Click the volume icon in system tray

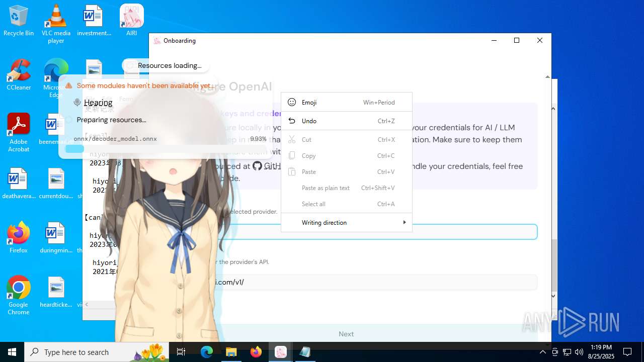point(579,352)
